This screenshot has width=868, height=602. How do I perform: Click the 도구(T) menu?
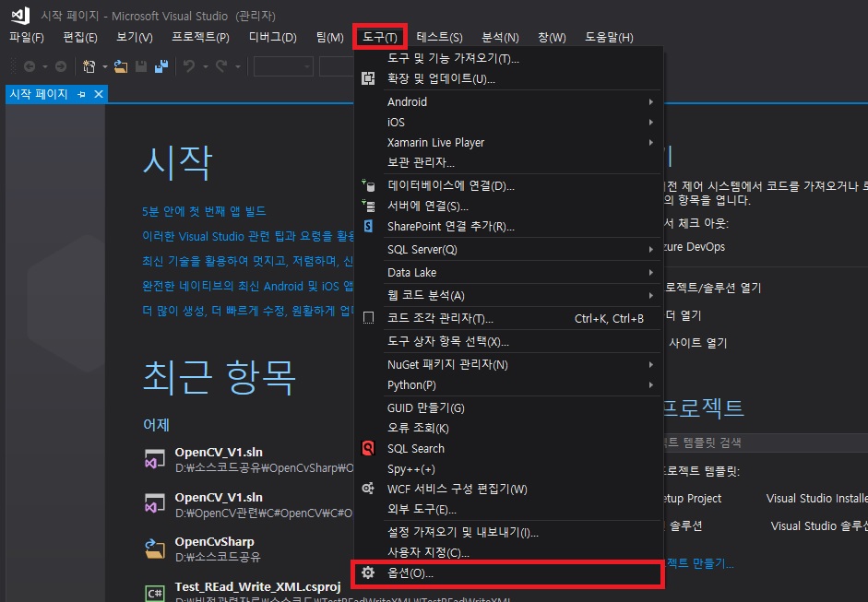tap(380, 37)
